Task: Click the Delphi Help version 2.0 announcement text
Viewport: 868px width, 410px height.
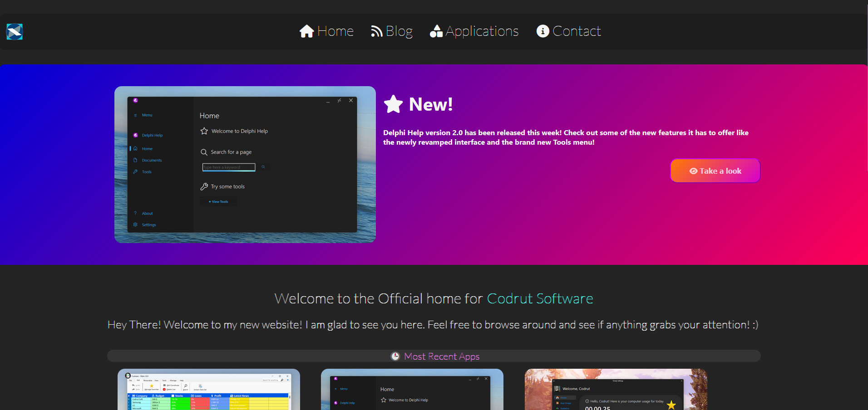Action: tap(566, 137)
